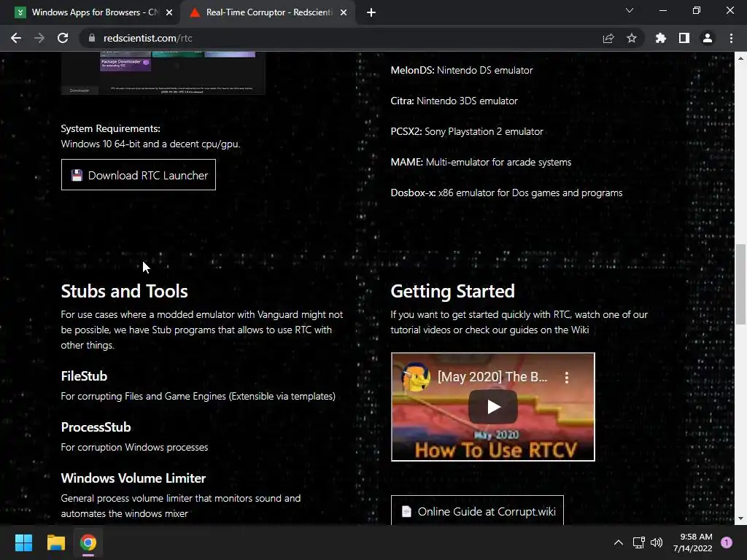Click the address bar URL field
The image size is (747, 560).
coord(343,38)
